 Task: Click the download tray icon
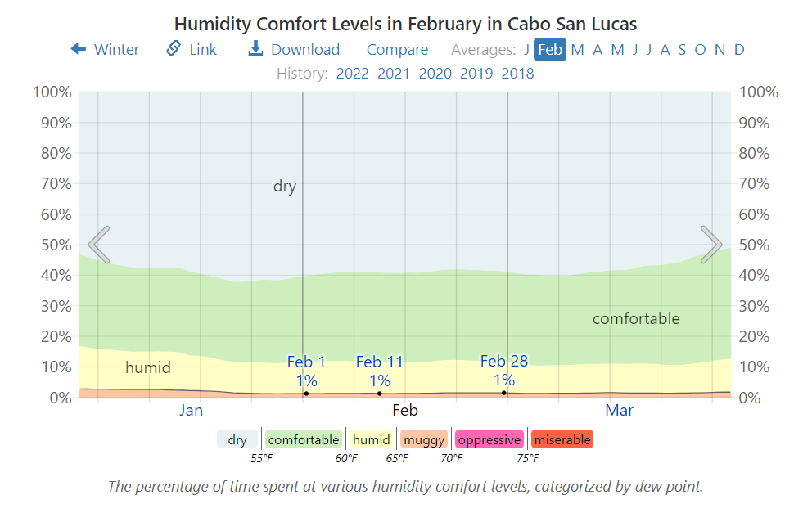(x=256, y=49)
